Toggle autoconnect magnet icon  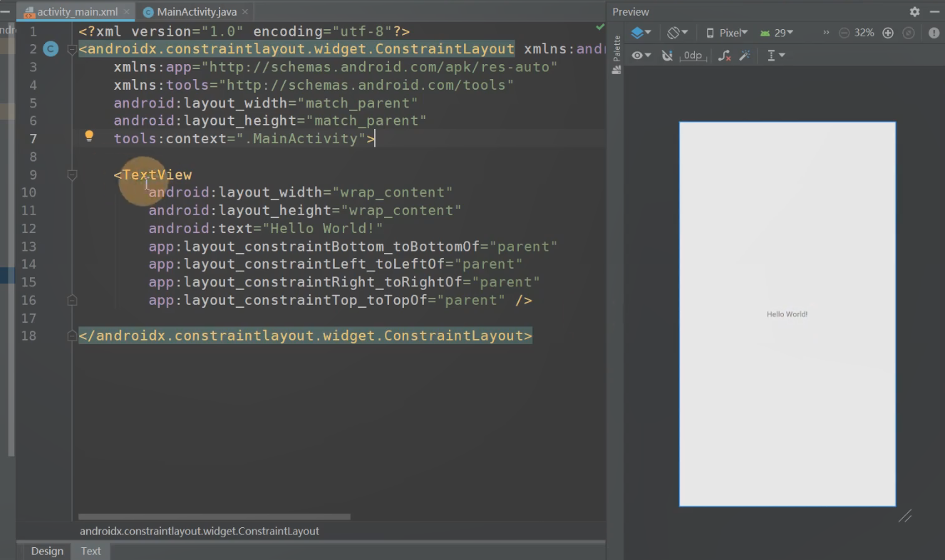click(x=667, y=55)
